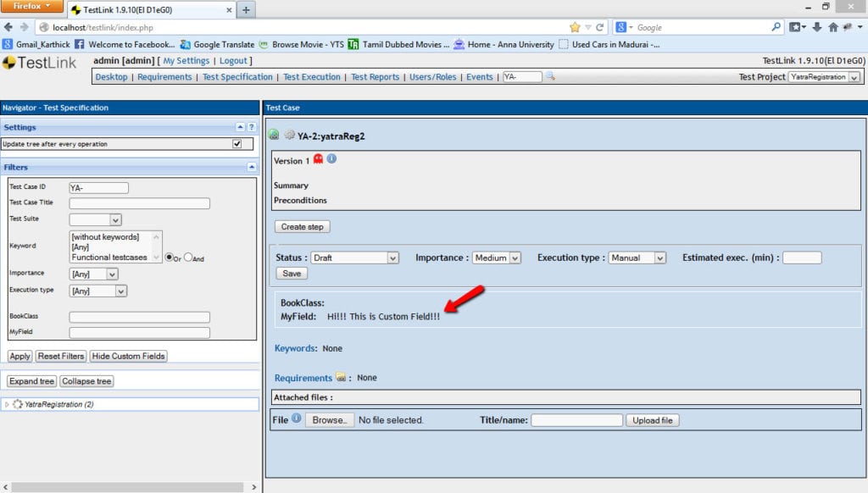Click the green icon left of YA-2:yatraReg2
Screen dimensions: 868x493
274,135
